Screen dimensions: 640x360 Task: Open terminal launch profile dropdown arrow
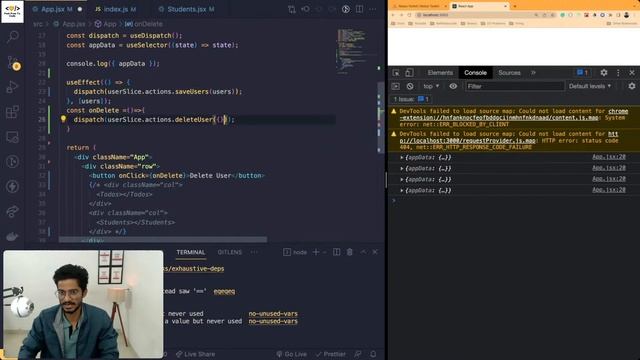[x=324, y=252]
